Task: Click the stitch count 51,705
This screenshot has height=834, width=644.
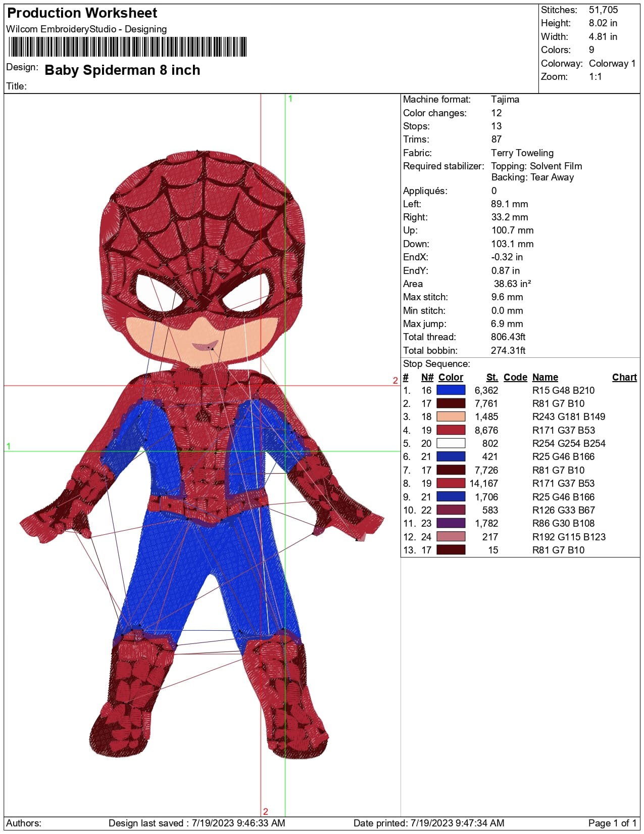Action: click(603, 10)
